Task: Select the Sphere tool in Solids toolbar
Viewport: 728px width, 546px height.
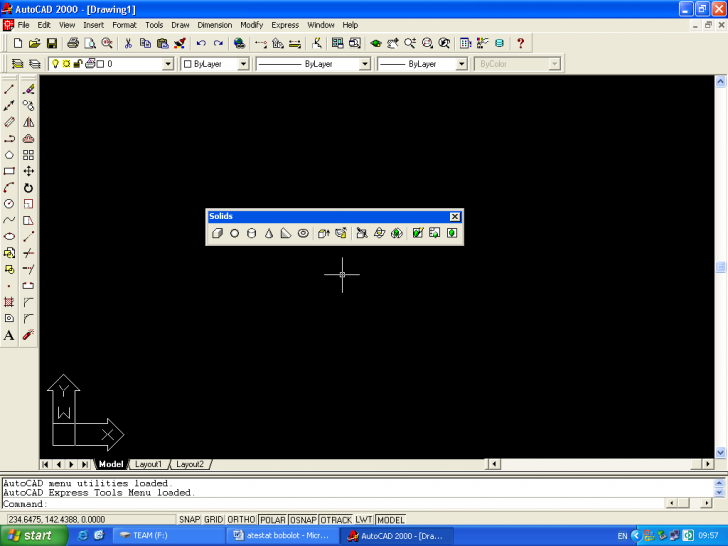Action: 234,233
